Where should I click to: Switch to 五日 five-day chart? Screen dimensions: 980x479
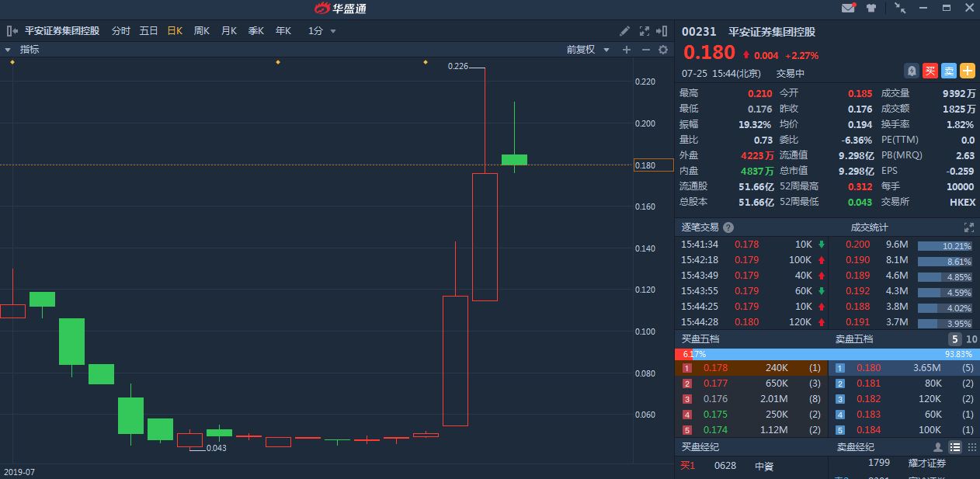pos(148,31)
